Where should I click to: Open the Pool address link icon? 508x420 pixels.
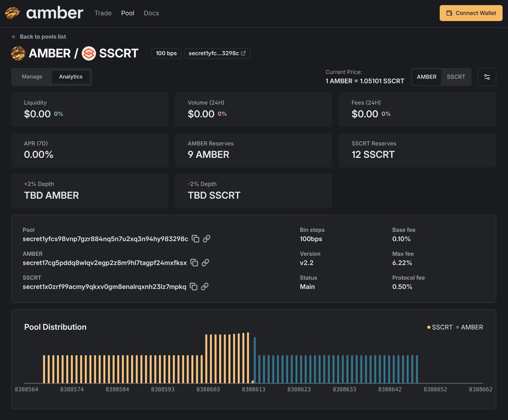[x=207, y=239]
